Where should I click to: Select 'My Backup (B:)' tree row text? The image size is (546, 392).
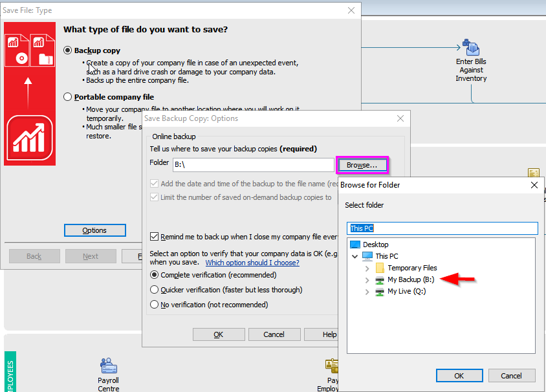[x=411, y=279]
